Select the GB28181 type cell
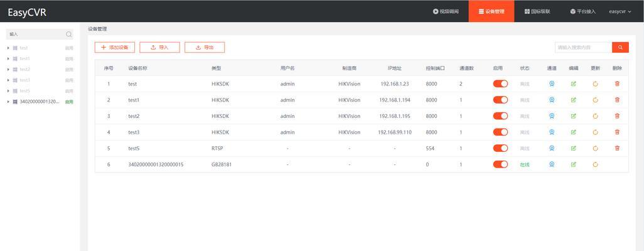The image size is (644, 251). [x=222, y=164]
